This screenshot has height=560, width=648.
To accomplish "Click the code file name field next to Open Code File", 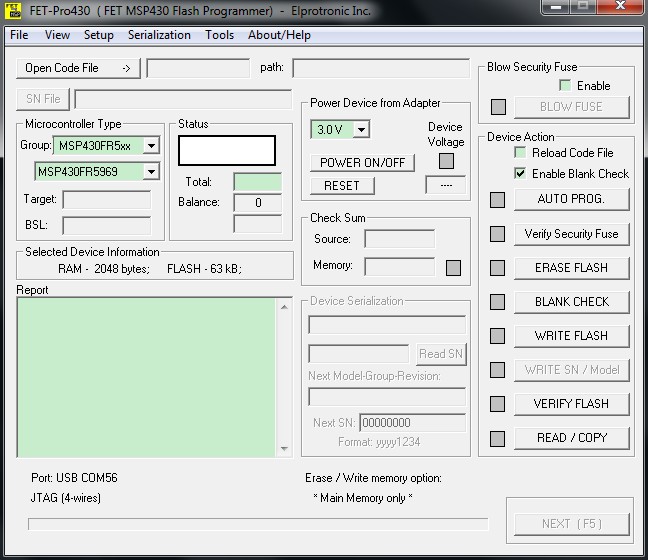I will tap(198, 68).
